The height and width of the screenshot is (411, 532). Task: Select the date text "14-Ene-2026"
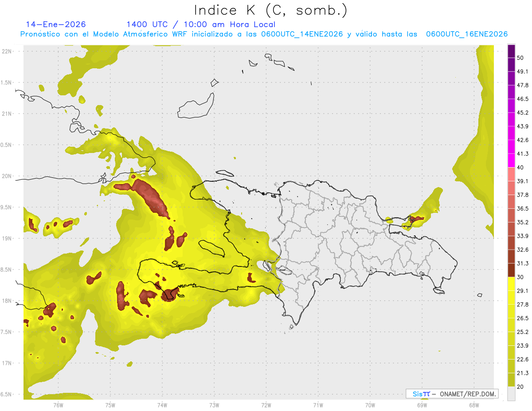[x=56, y=24]
